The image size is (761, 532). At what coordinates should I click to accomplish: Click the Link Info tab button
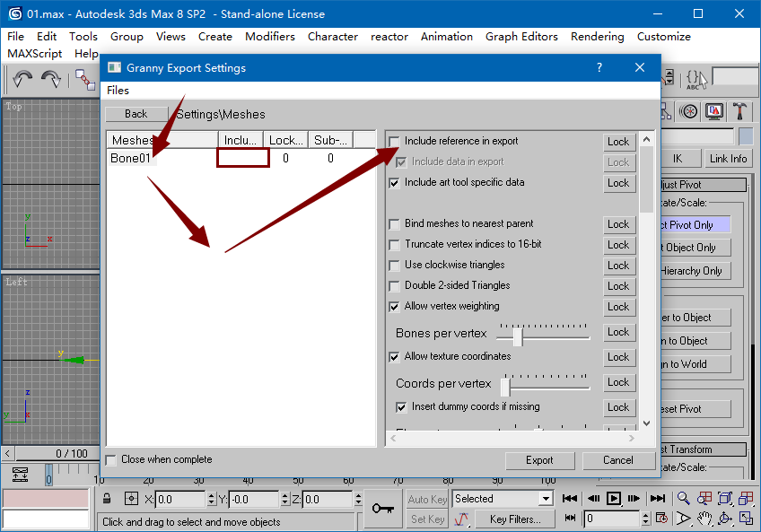728,159
